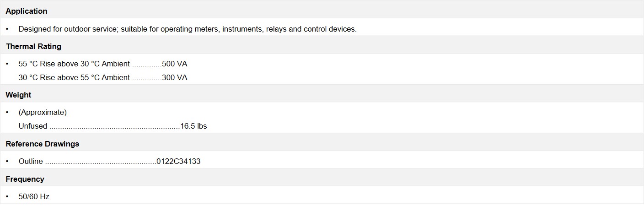This screenshot has height=206, width=644.
Task: Click the 500 VA thermal rating value
Action: (x=175, y=64)
